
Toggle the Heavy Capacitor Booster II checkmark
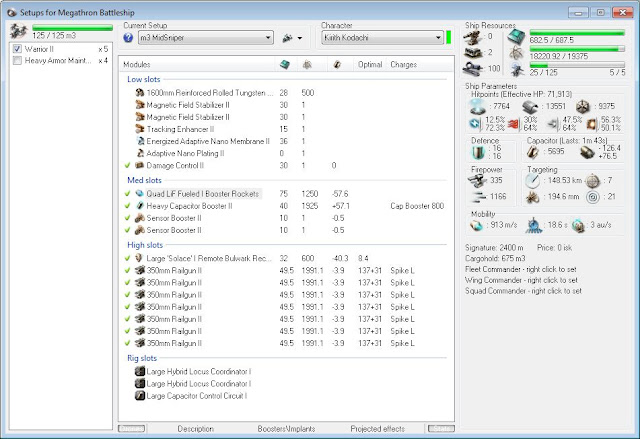pyautogui.click(x=128, y=206)
